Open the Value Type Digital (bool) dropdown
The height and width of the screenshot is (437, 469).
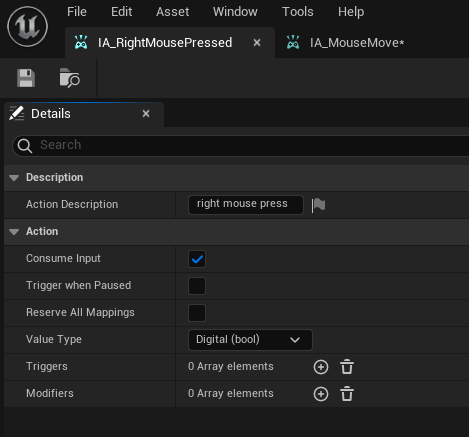tap(250, 340)
